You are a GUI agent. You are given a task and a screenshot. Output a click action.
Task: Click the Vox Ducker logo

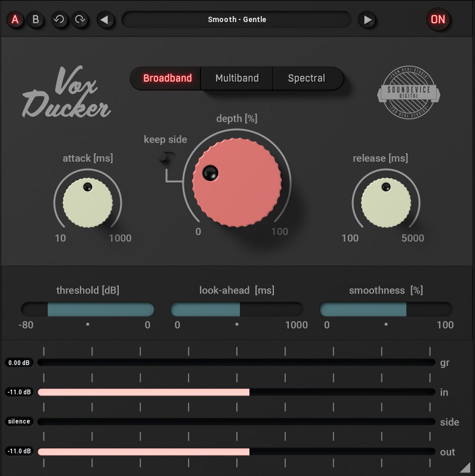coord(66,92)
